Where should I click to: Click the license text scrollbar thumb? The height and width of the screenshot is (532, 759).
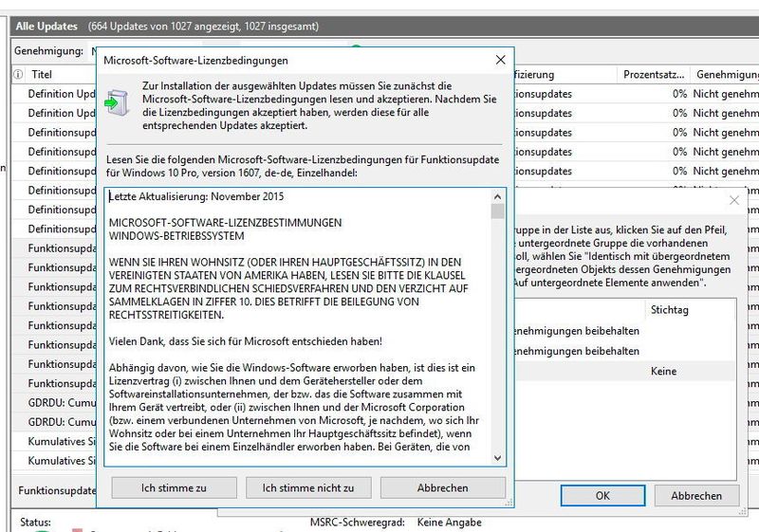[497, 211]
